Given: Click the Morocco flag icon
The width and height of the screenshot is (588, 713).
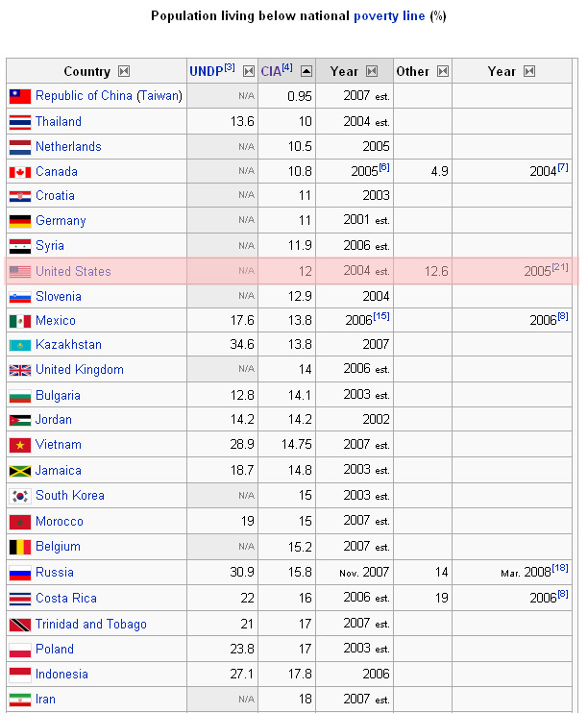Looking at the screenshot, I should [20, 522].
